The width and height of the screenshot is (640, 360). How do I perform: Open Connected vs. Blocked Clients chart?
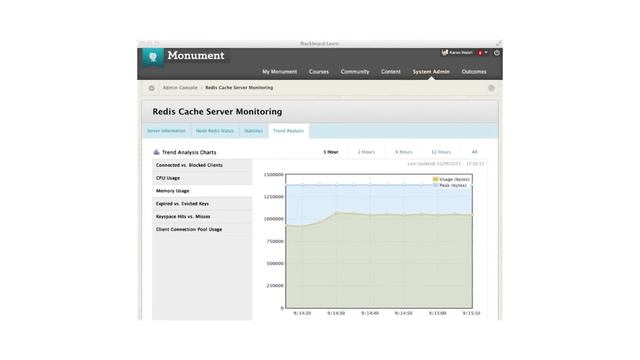(x=202, y=165)
